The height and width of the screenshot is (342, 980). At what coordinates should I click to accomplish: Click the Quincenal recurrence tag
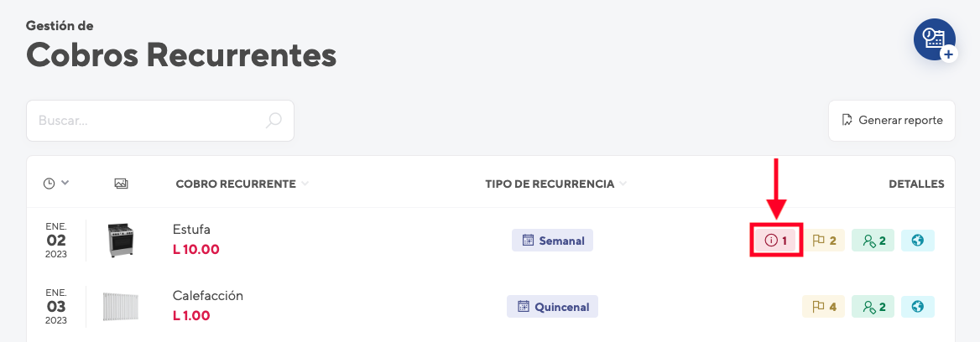click(x=552, y=307)
